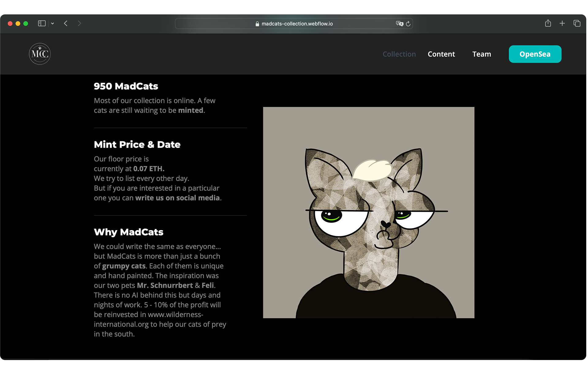Open the Collection nav item

point(399,54)
